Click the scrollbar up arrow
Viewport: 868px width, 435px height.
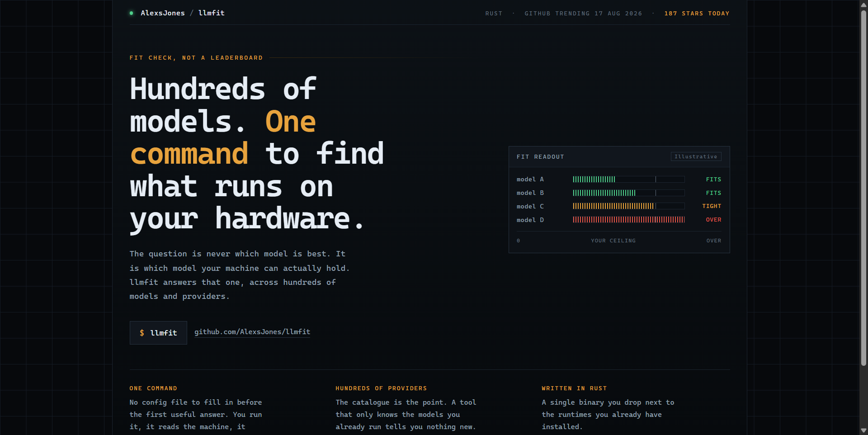coord(863,4)
